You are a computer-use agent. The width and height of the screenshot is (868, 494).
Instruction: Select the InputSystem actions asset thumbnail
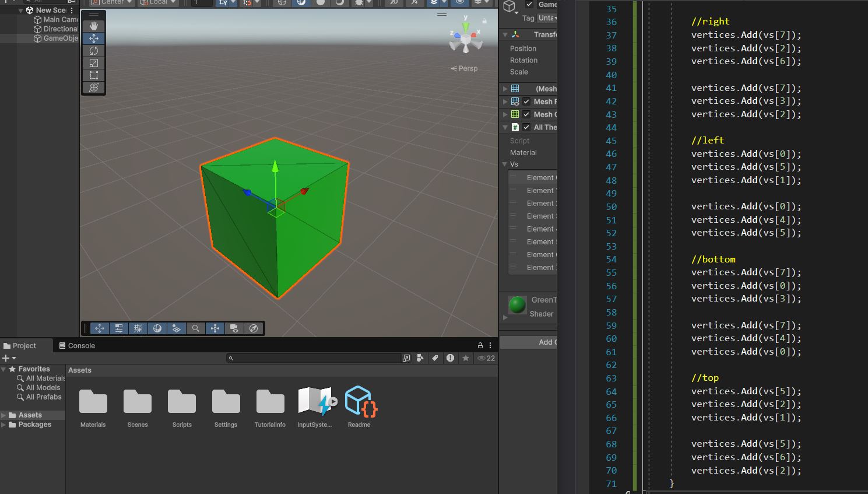[x=315, y=402]
